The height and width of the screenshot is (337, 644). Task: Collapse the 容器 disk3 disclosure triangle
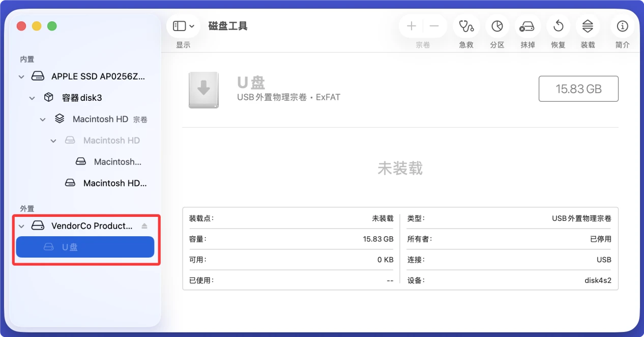(x=32, y=98)
